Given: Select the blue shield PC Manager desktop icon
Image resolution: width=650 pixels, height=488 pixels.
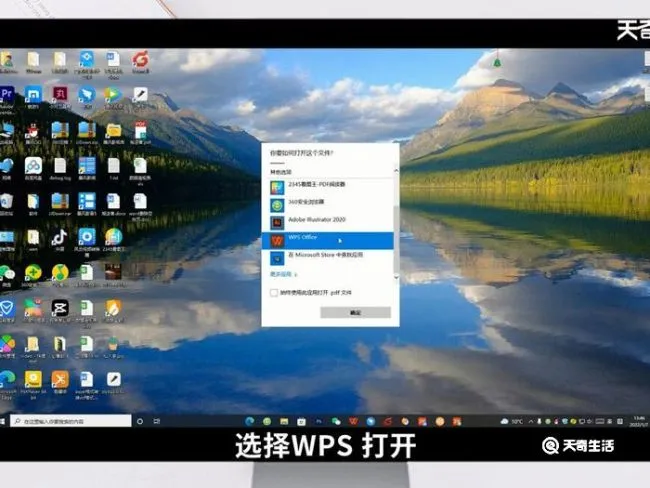Looking at the screenshot, I should [7, 308].
